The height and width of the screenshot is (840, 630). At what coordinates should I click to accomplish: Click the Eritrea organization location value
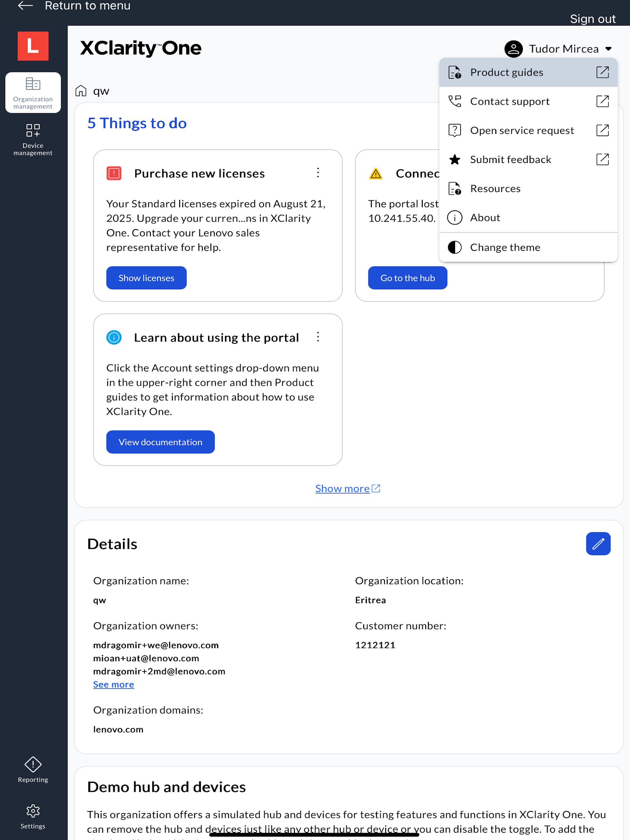pyautogui.click(x=370, y=600)
